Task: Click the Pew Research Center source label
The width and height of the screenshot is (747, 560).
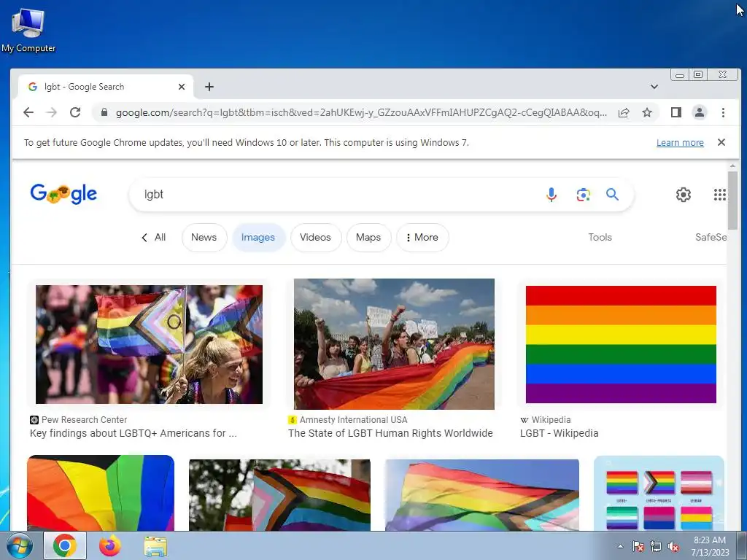Action: click(84, 419)
